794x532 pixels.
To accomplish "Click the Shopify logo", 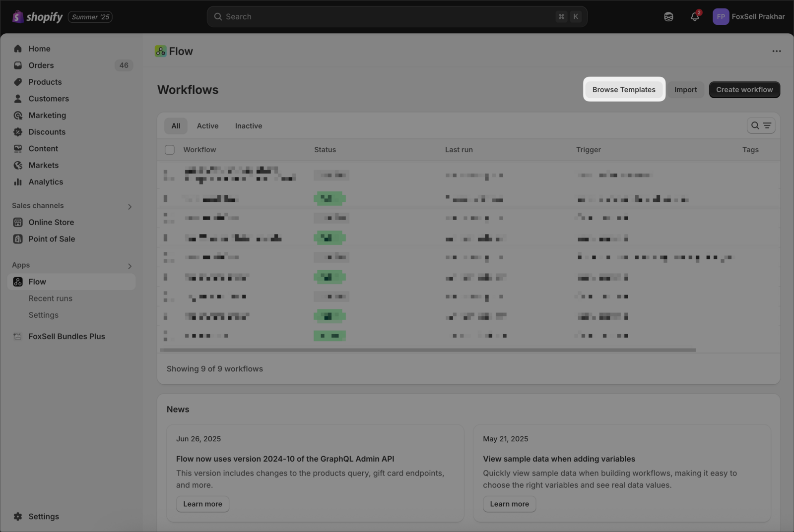I will coord(37,16).
